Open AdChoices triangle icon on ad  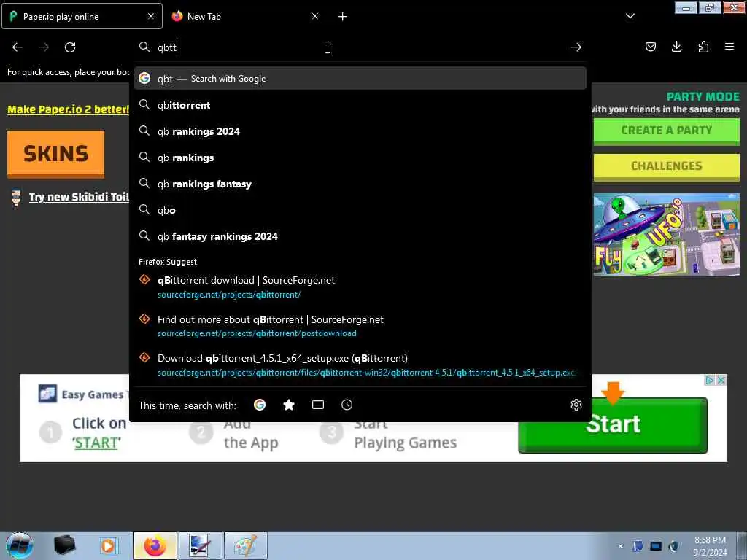(710, 380)
